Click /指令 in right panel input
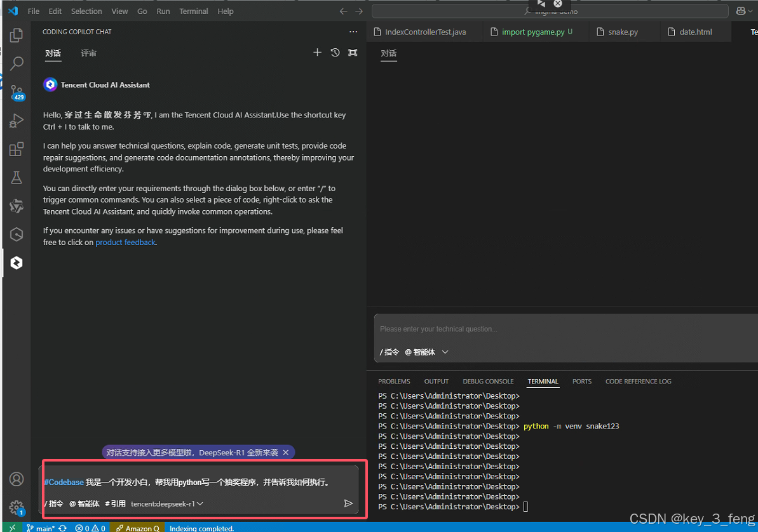This screenshot has width=758, height=532. pos(389,352)
